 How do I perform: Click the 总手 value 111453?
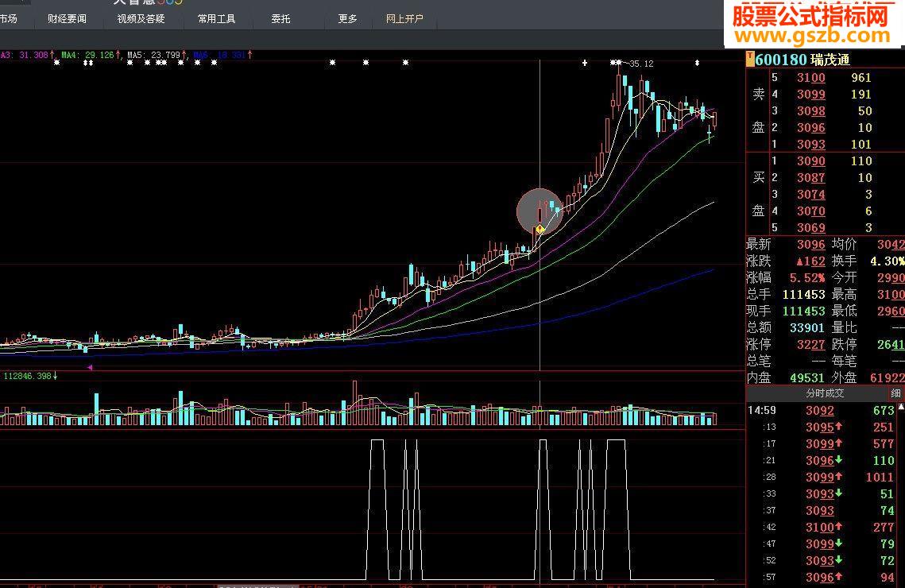[803, 295]
